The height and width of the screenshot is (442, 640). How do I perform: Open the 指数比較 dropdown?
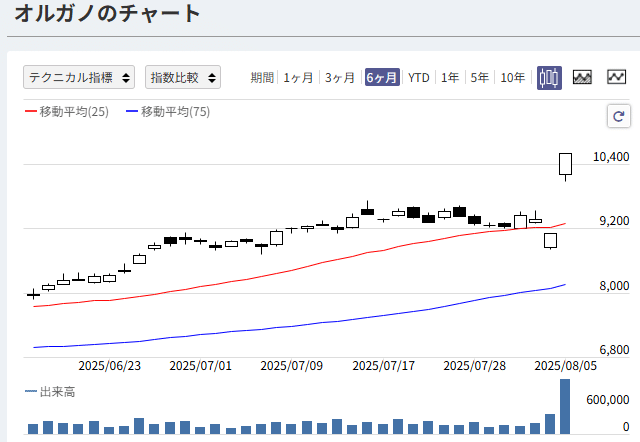pos(183,77)
